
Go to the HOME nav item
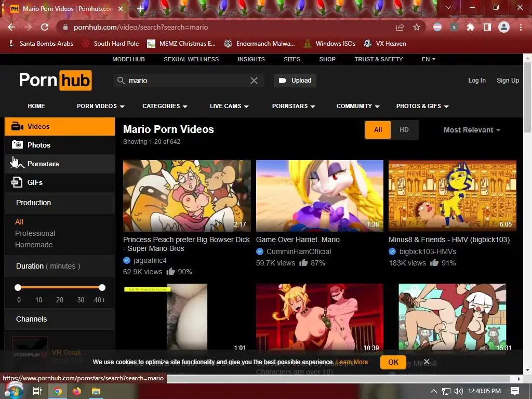36,106
